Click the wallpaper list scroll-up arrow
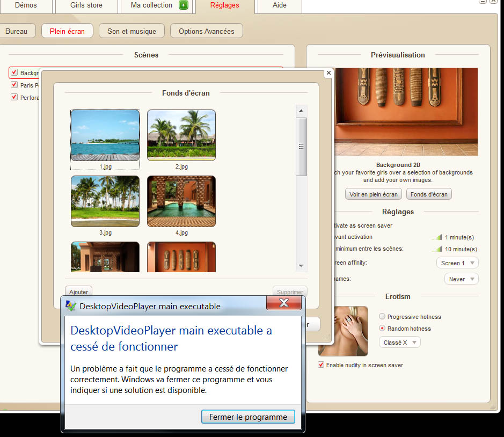 [x=301, y=111]
